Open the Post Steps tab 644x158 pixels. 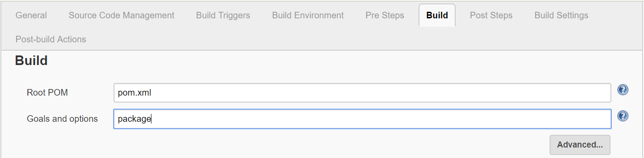coord(491,15)
